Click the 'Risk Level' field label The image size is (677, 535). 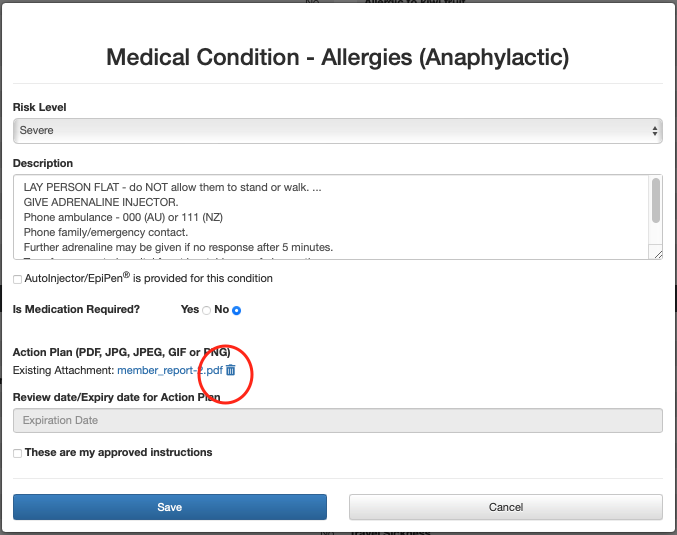(x=40, y=107)
